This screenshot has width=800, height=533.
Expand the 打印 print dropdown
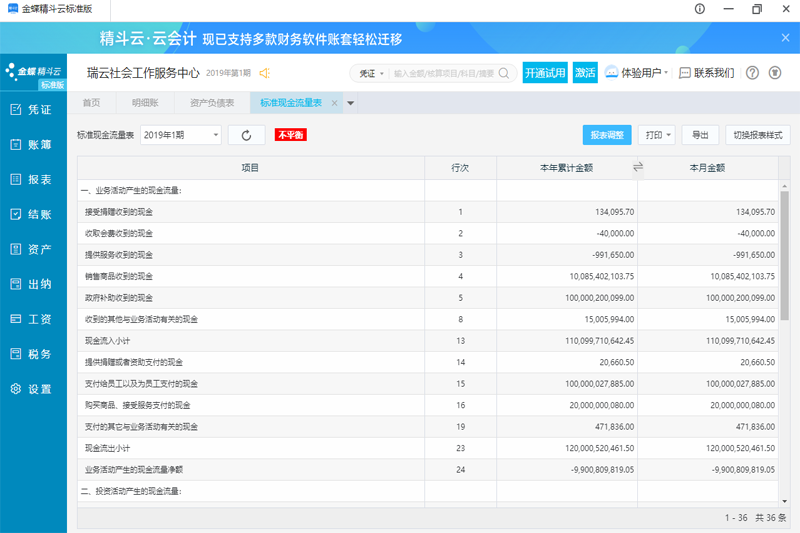[657, 135]
